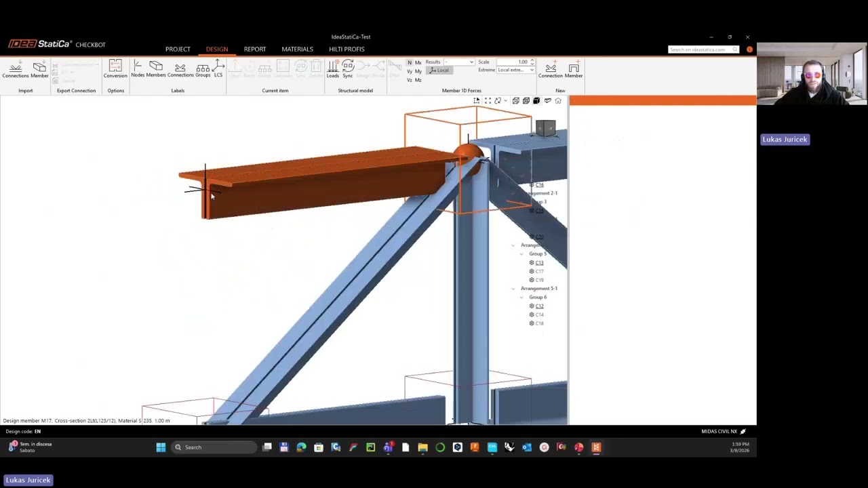Increase Scale with spinner arrows
This screenshot has width=868, height=488.
[532, 60]
